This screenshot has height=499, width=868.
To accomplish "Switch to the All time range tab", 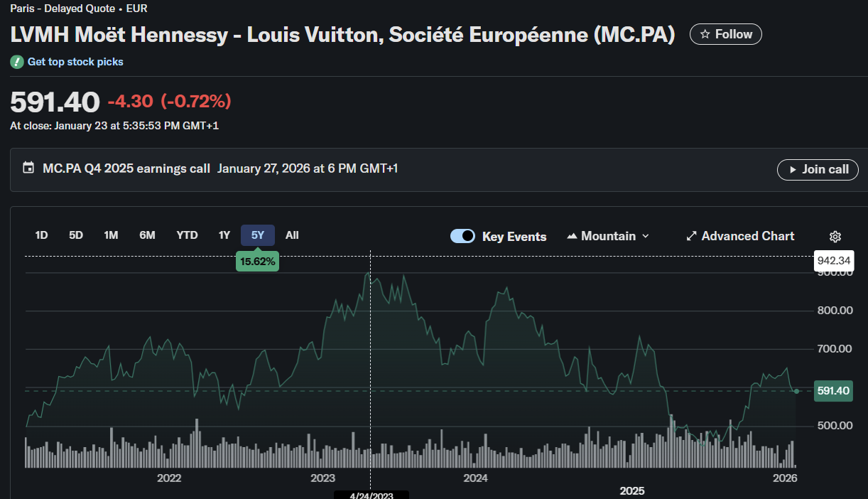I will click(292, 235).
